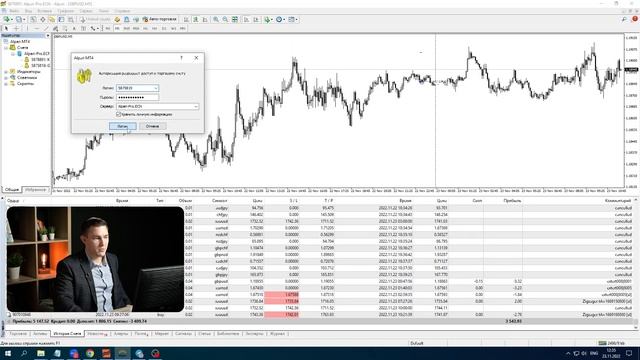This screenshot has height=360, width=640.
Task: Toggle the save personal information checkbox
Action: (x=119, y=115)
